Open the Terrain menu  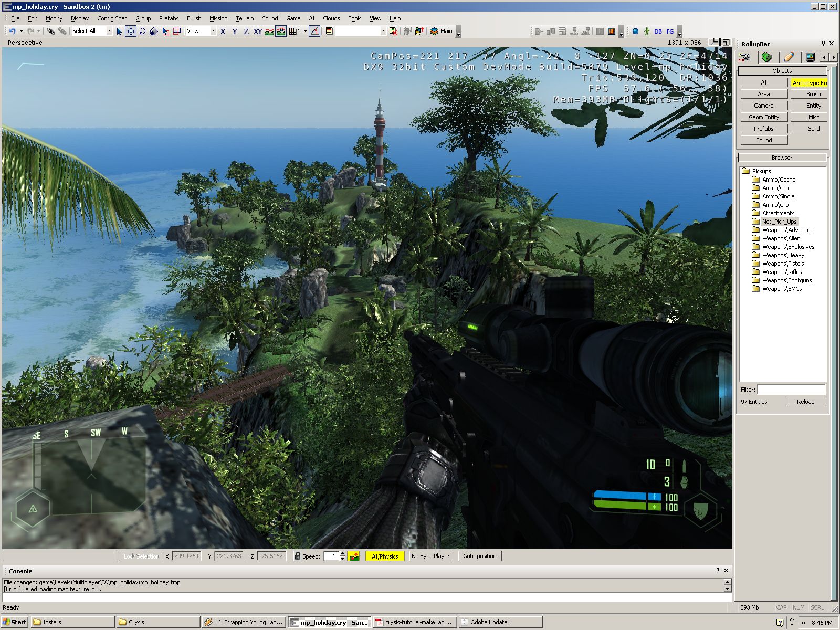pos(245,18)
